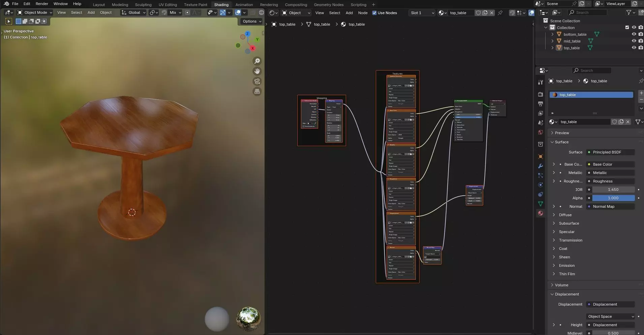Open the Output properties tab
The image size is (644, 335).
[541, 104]
